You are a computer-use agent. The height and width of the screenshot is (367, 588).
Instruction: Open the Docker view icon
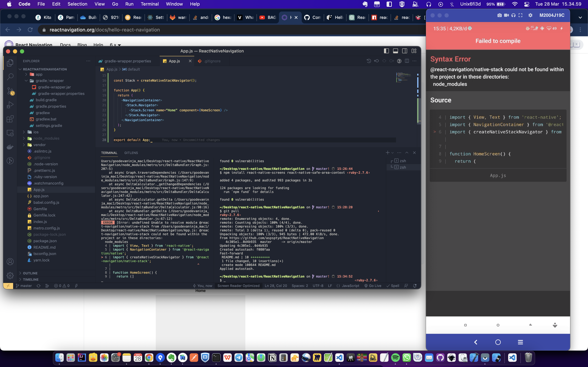click(x=10, y=147)
